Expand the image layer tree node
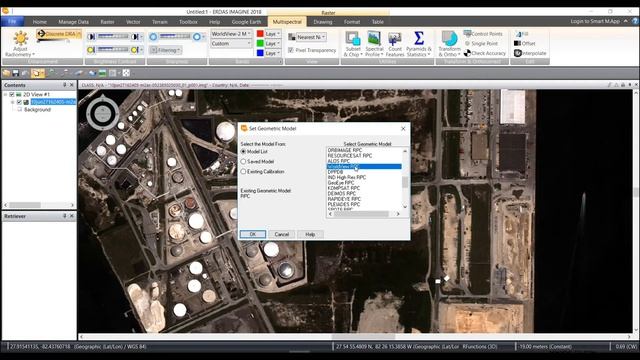Screen dimensions: 640x360 click(x=12, y=102)
